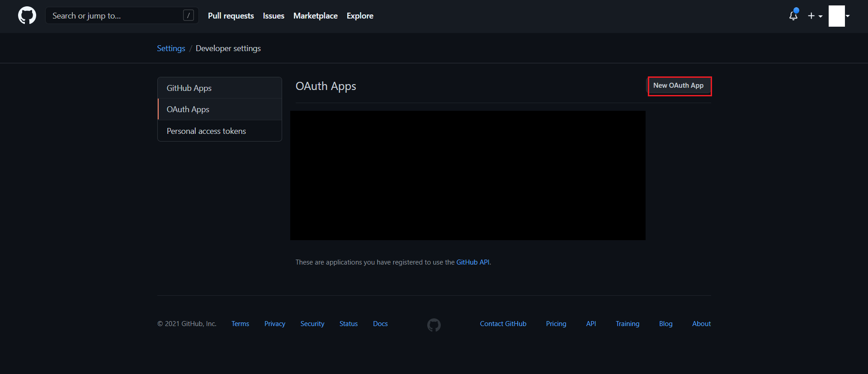
Task: Click the OAuth Apps page heading
Action: click(326, 86)
